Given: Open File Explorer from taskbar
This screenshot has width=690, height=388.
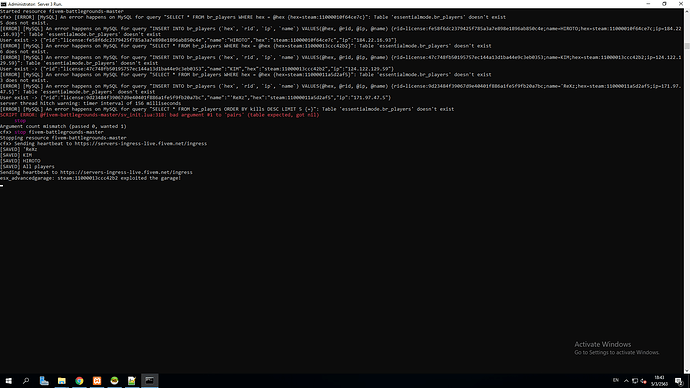Looking at the screenshot, I should tap(62, 381).
